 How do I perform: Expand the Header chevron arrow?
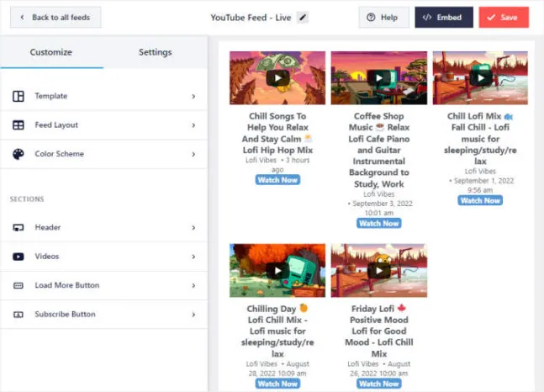pos(193,227)
